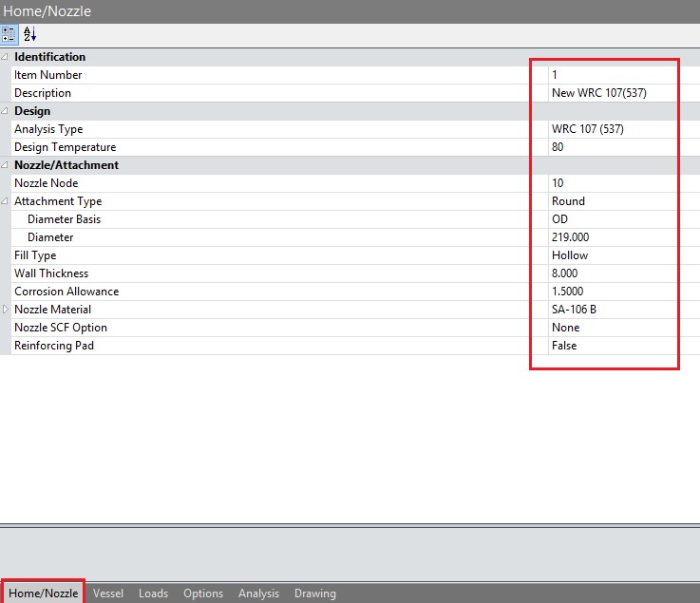
Task: Click the Nozzle/Attachment category header text
Action: [66, 164]
